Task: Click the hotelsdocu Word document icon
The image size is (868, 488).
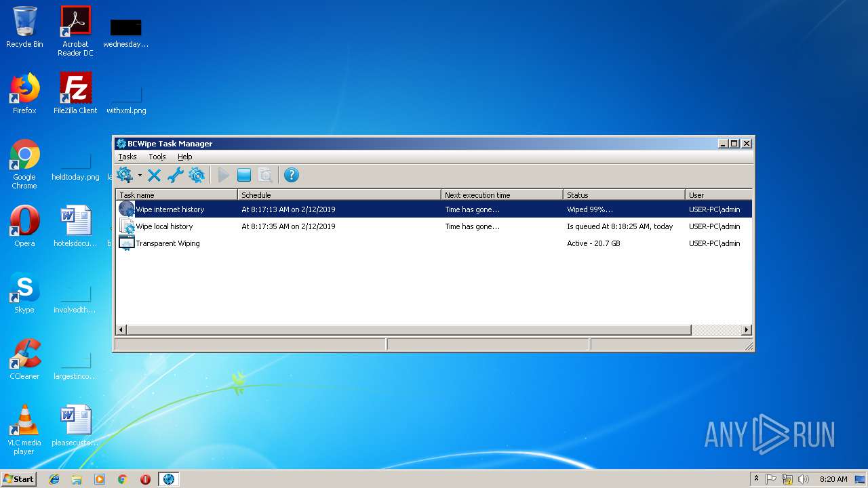Action: [x=75, y=226]
